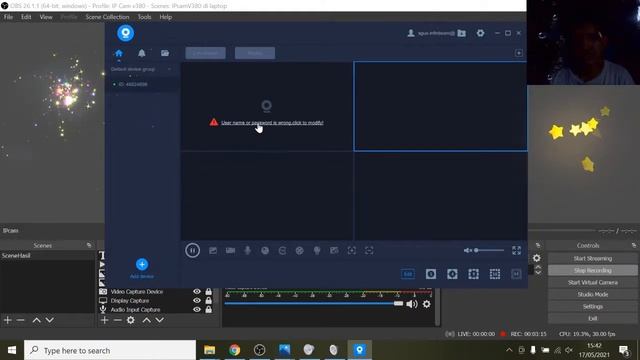This screenshot has width=640, height=360.
Task: Pause the camera live playback
Action: (x=192, y=250)
